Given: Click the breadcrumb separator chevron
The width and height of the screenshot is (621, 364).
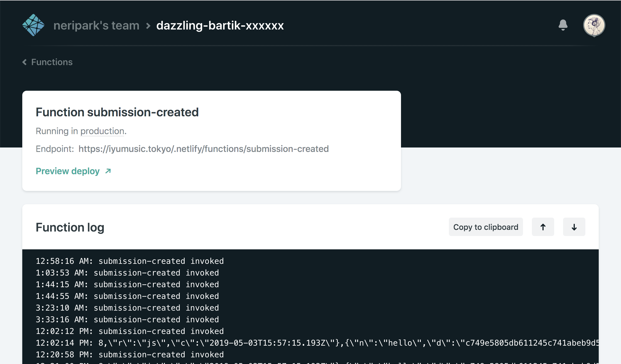Looking at the screenshot, I should point(148,26).
